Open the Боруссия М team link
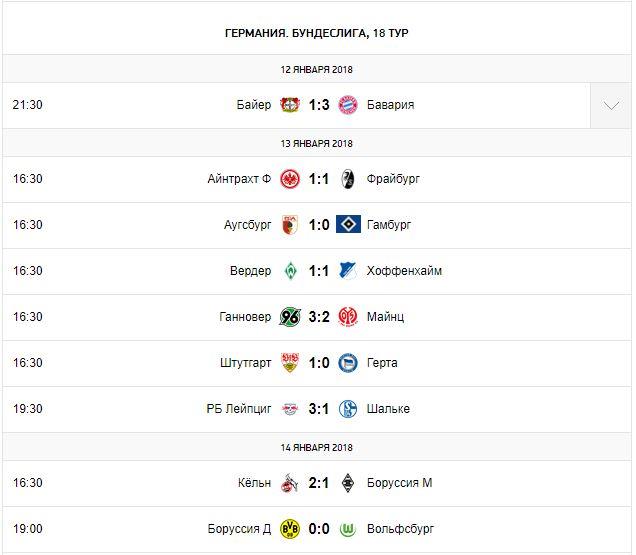Screen dimensions: 636x555 [x=400, y=483]
